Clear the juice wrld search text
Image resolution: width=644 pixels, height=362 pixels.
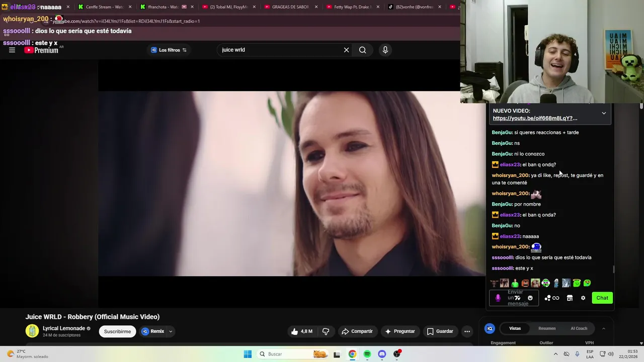click(346, 50)
